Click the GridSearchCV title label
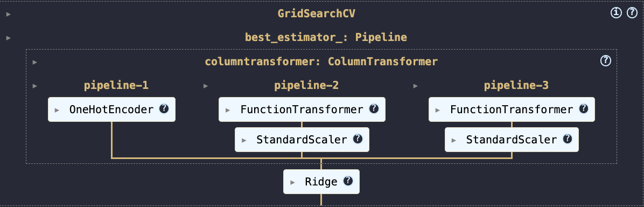 316,13
